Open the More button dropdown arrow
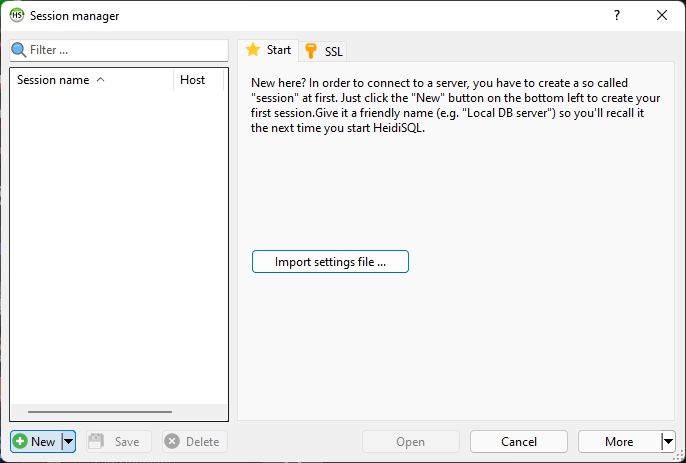The width and height of the screenshot is (686, 463). coord(667,442)
